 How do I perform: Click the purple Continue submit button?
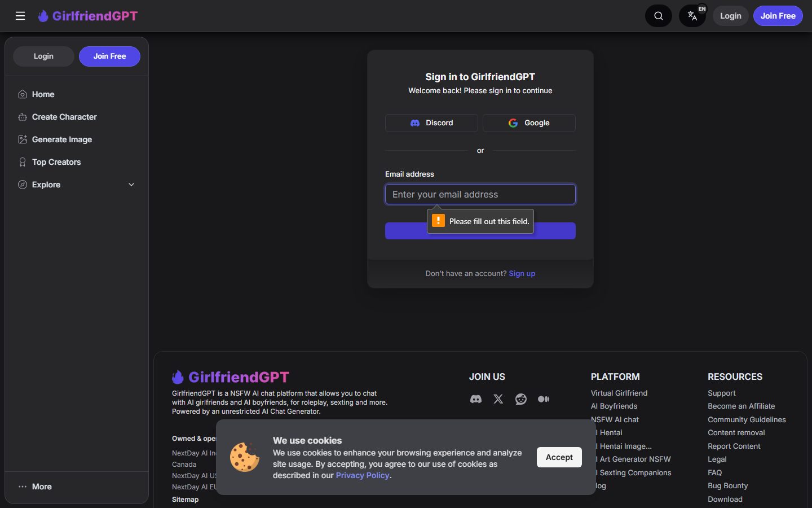tap(480, 231)
